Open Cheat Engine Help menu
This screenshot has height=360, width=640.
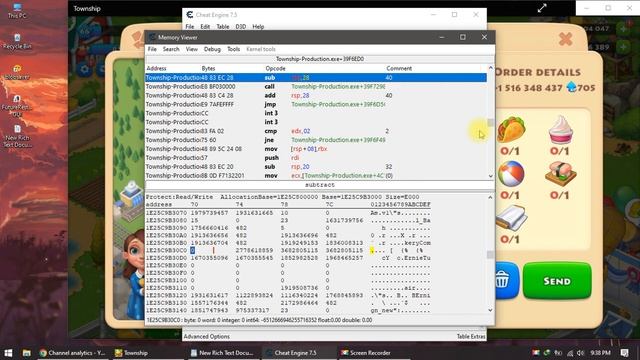point(258,27)
